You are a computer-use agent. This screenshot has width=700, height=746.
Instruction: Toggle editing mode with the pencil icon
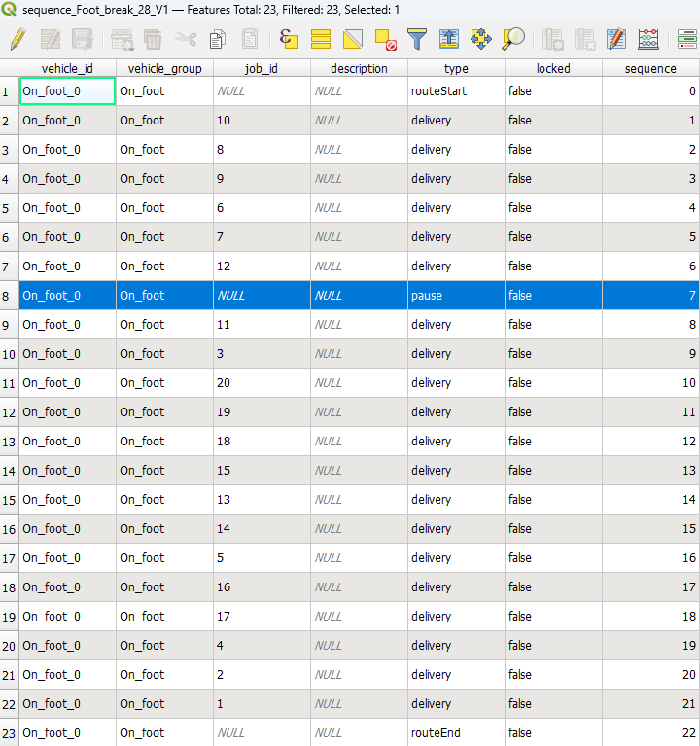tap(18, 39)
